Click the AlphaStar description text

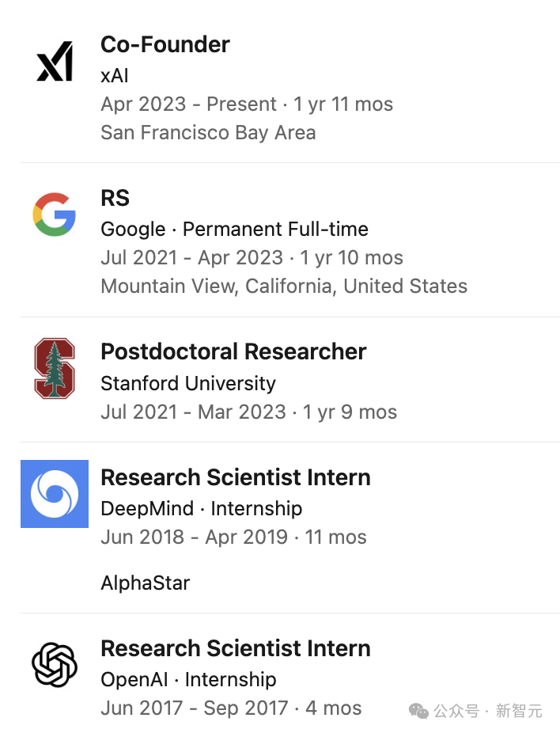pos(146,583)
